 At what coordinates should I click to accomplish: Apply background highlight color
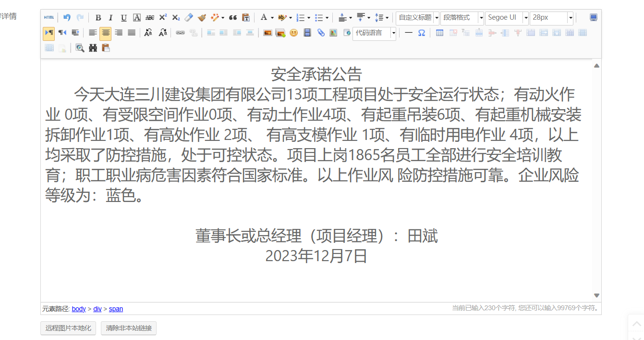click(282, 18)
